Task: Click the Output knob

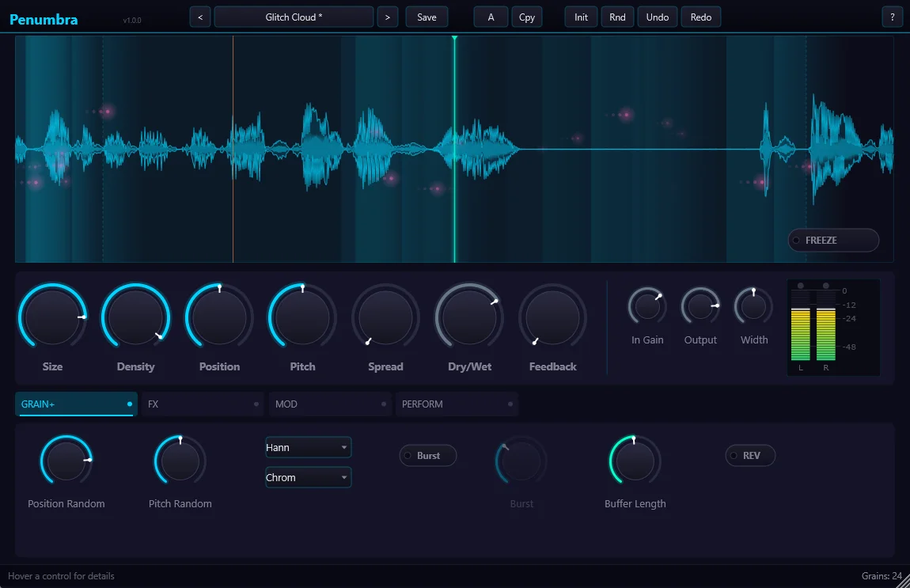Action: [700, 306]
